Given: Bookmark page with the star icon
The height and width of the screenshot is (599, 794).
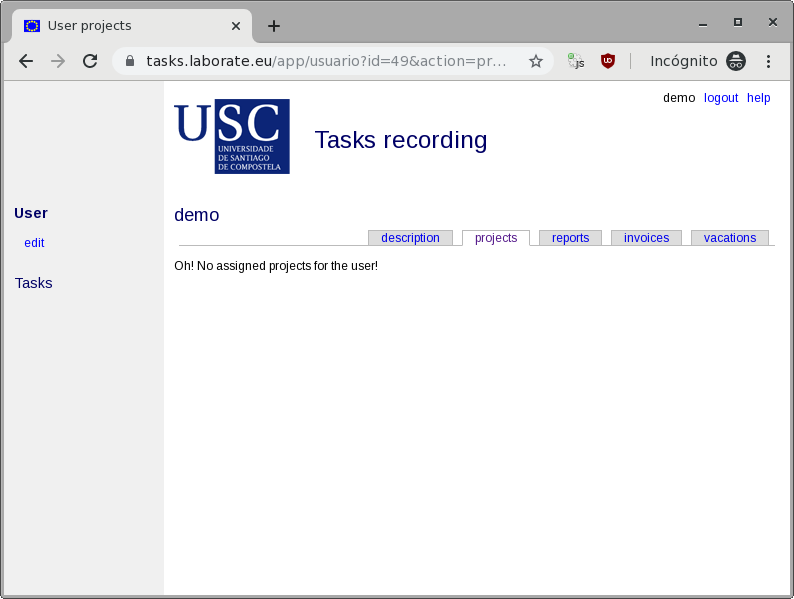Looking at the screenshot, I should coord(536,61).
